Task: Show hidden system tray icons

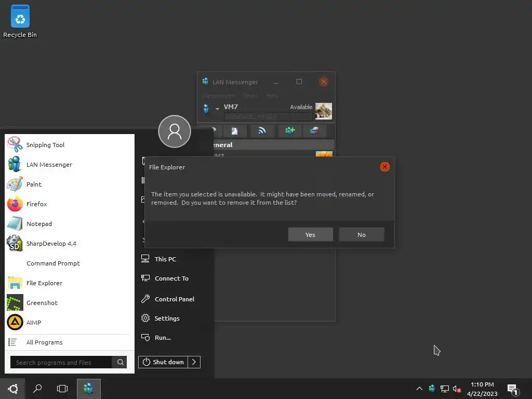Action: tap(419, 389)
